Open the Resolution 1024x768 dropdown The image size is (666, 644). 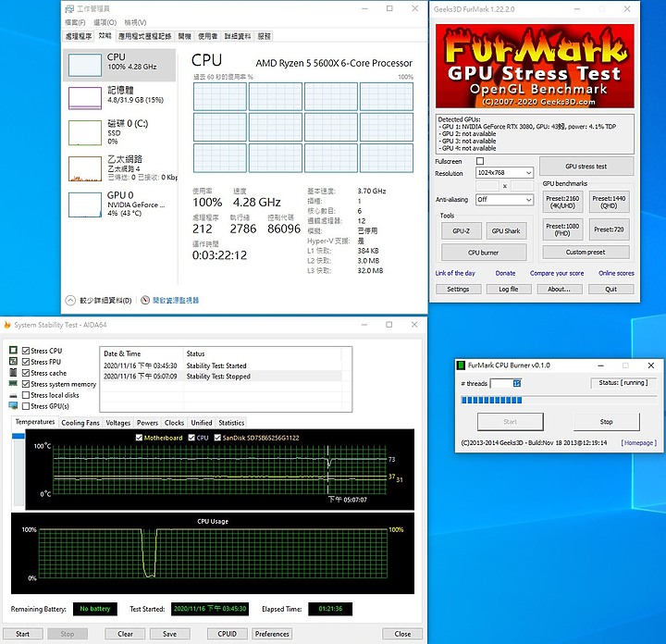(504, 172)
